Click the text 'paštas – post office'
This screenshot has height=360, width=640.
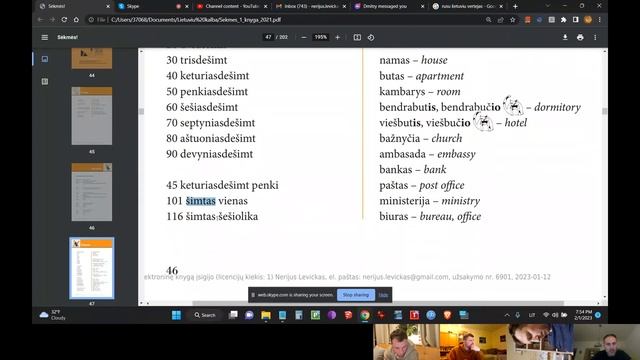pos(422,185)
